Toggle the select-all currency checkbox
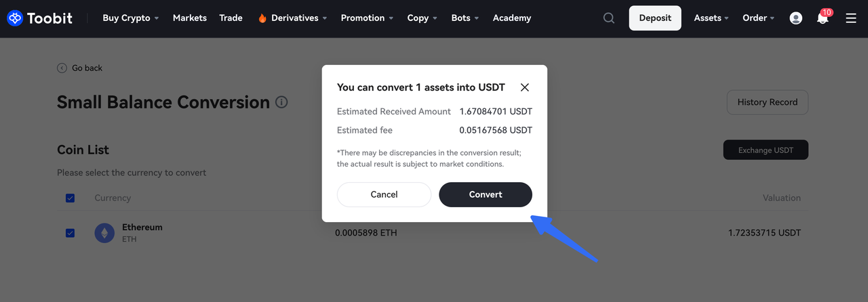Image resolution: width=868 pixels, height=302 pixels. [70, 198]
